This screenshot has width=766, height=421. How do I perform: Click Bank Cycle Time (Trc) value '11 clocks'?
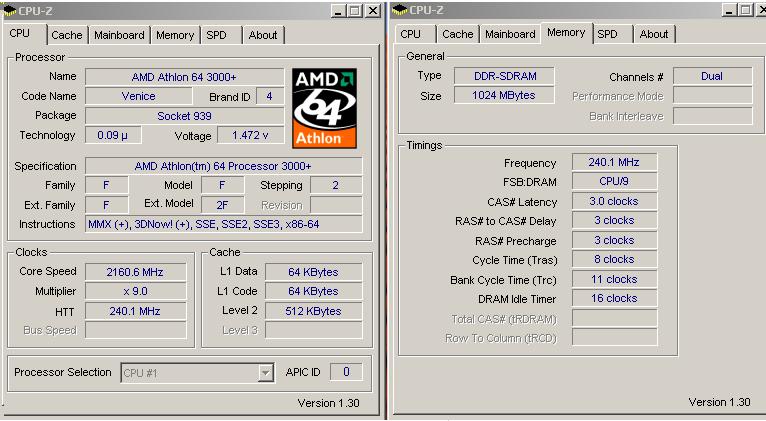[x=614, y=279]
